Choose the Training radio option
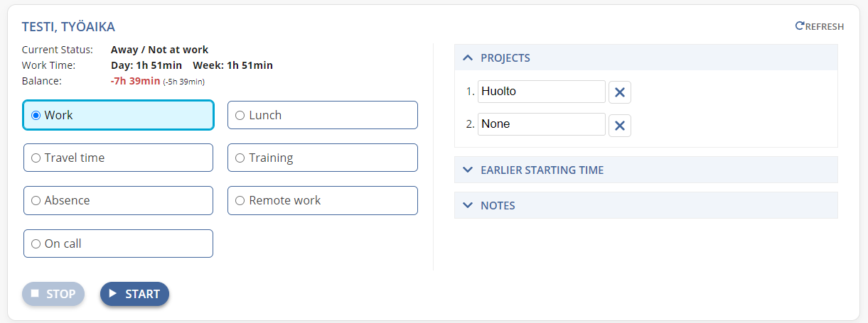The image size is (868, 323). [323, 158]
